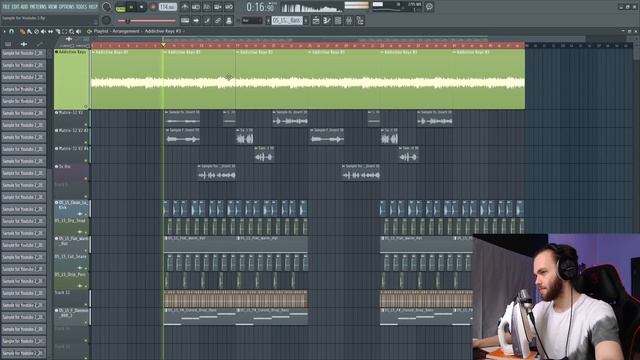Open the FILE menu
The height and width of the screenshot is (360, 640).
click(6, 7)
